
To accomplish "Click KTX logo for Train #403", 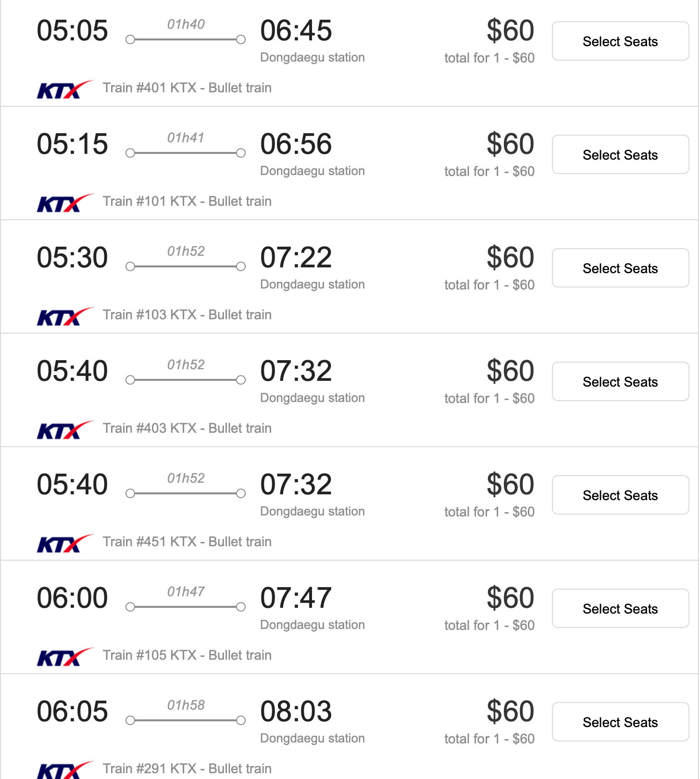I will (65, 430).
